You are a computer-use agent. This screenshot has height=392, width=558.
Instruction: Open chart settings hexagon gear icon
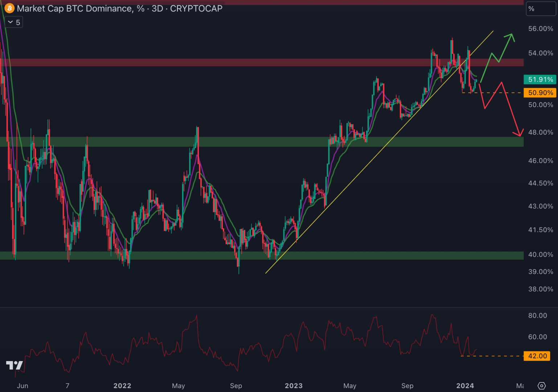point(541,385)
